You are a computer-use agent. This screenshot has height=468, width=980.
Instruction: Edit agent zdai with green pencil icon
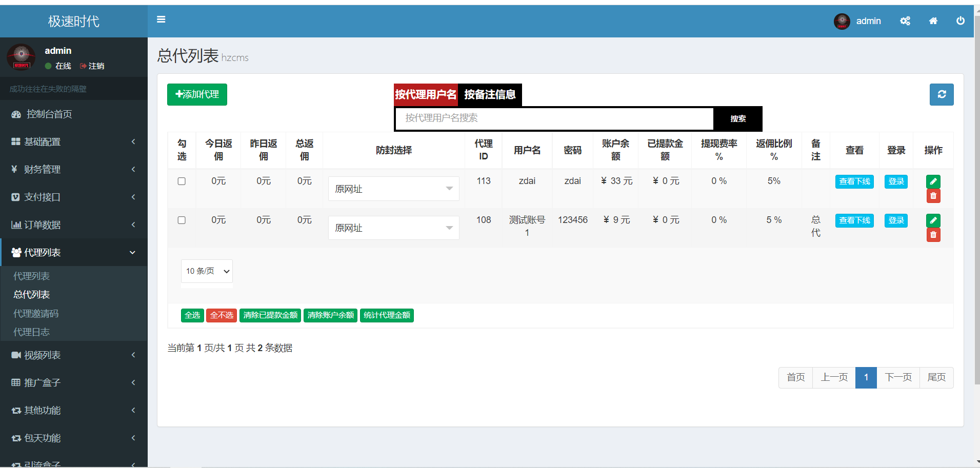tap(933, 181)
